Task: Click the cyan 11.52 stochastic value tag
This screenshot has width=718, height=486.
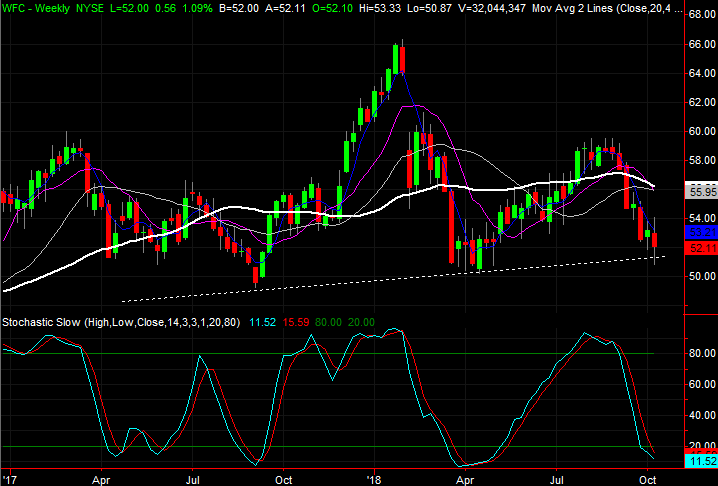Action: [x=700, y=461]
